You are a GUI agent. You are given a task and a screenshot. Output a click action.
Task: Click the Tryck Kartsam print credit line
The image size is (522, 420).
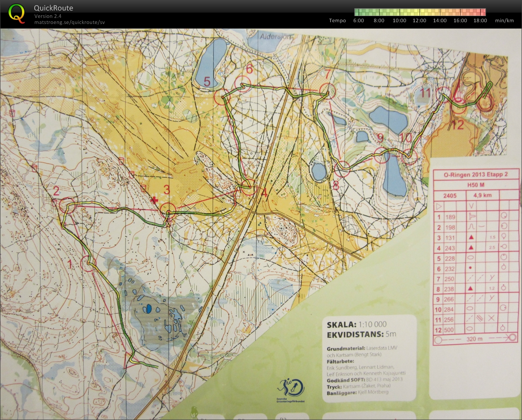[x=359, y=386]
